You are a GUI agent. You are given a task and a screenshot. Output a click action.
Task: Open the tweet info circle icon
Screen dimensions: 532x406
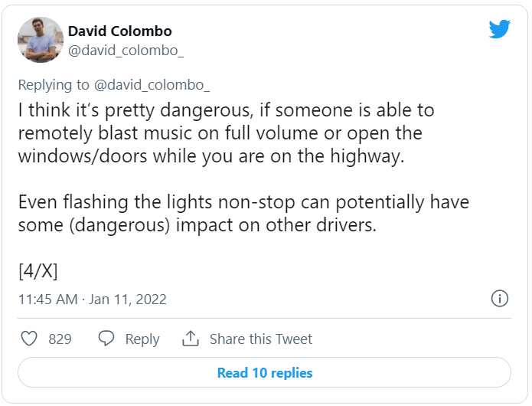coord(499,299)
